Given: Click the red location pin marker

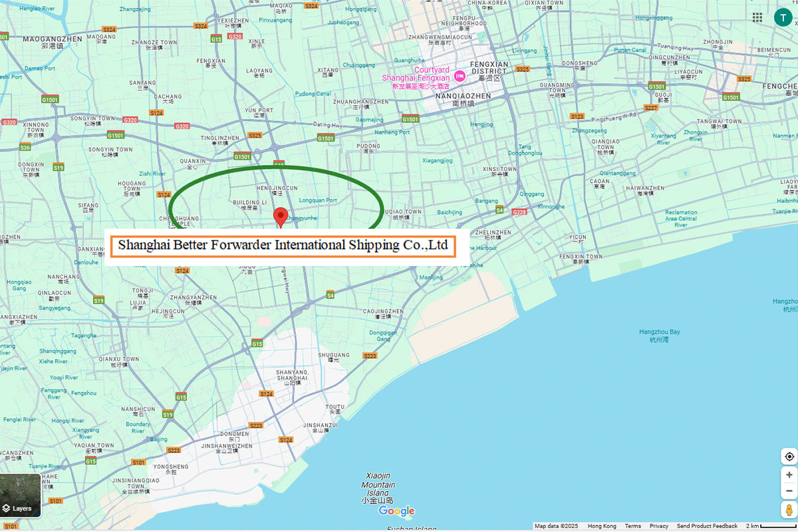Looking at the screenshot, I should point(281,217).
